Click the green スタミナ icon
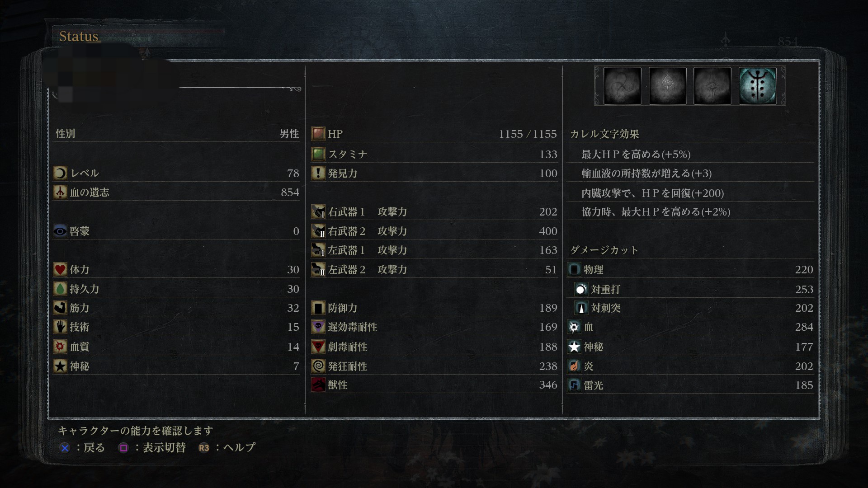Image resolution: width=868 pixels, height=488 pixels. pyautogui.click(x=318, y=154)
